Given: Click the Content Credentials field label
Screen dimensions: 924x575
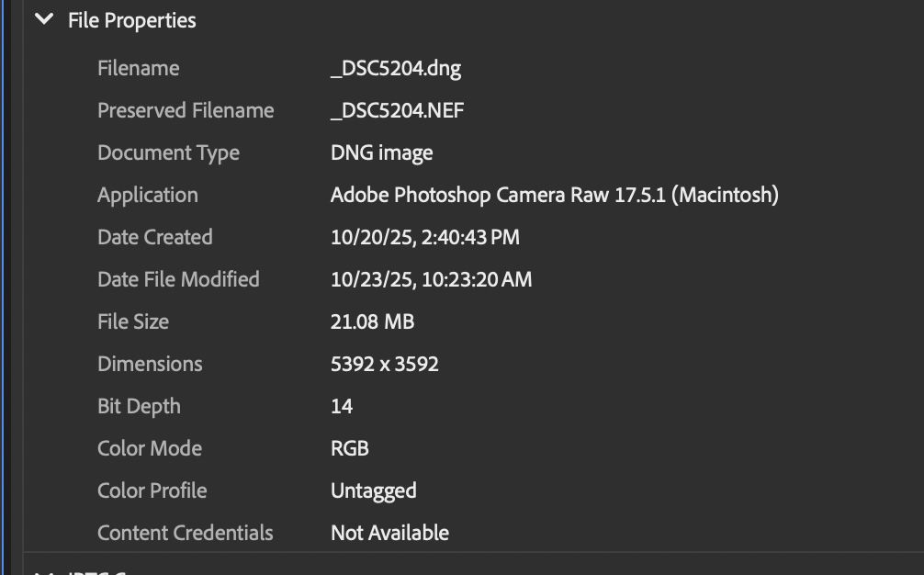Looking at the screenshot, I should pyautogui.click(x=185, y=533).
